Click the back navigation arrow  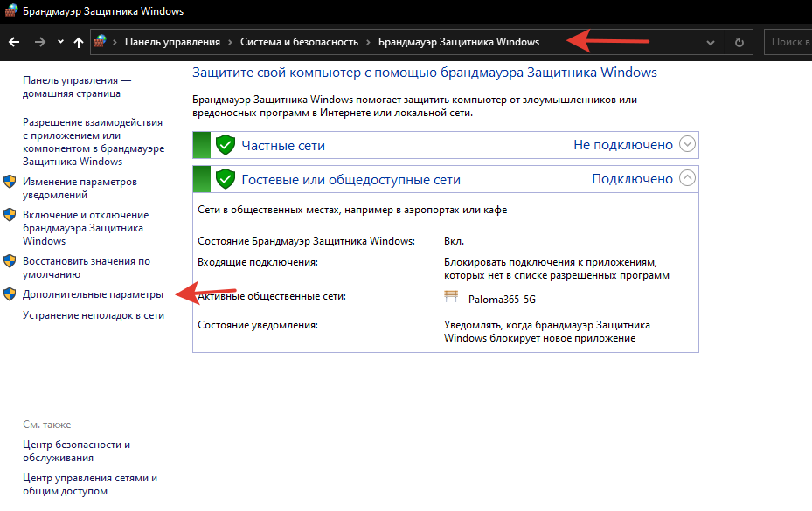pos(14,42)
